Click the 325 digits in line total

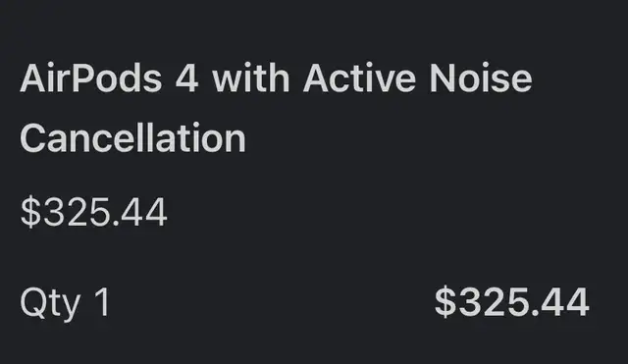493,302
